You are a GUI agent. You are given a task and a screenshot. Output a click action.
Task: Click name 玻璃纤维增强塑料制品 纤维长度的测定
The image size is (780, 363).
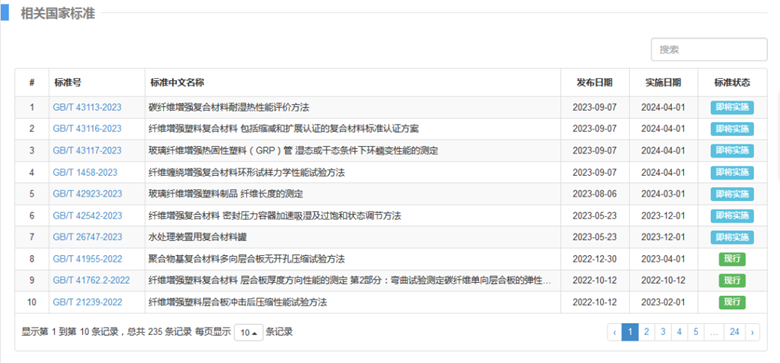click(226, 194)
